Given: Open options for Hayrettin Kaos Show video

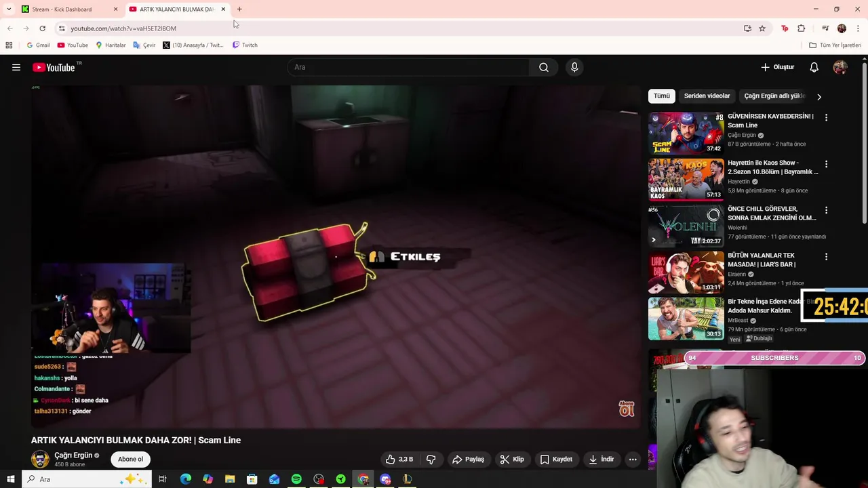Looking at the screenshot, I should pos(826,164).
